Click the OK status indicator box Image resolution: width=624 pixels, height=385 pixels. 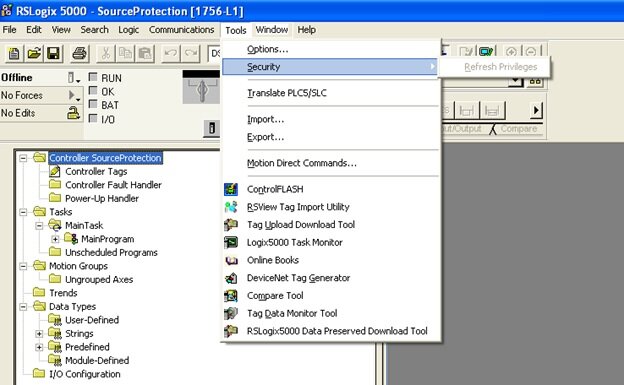93,90
